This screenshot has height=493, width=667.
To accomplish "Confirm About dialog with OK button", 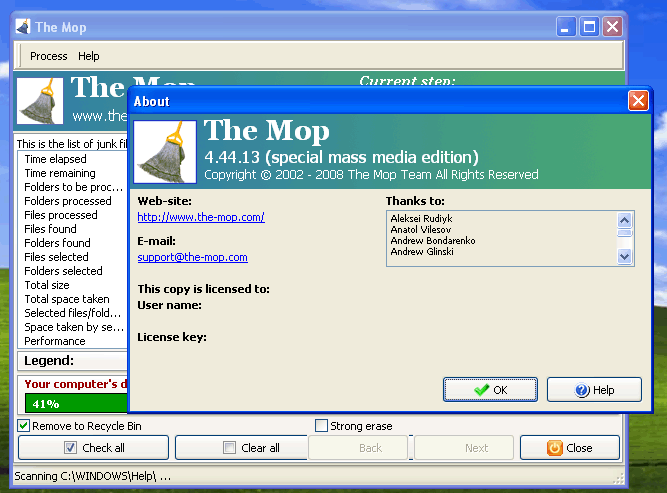I will point(490,390).
